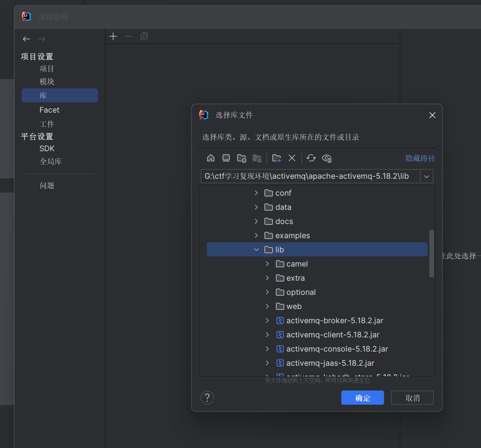Expand the examples folder chevron
Image resolution: width=481 pixels, height=448 pixels.
256,235
